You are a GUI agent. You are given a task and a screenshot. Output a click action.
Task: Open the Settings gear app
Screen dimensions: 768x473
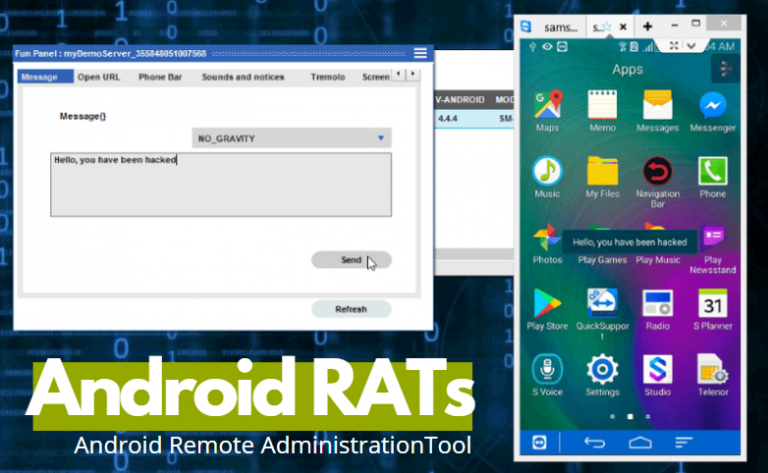[x=602, y=369]
